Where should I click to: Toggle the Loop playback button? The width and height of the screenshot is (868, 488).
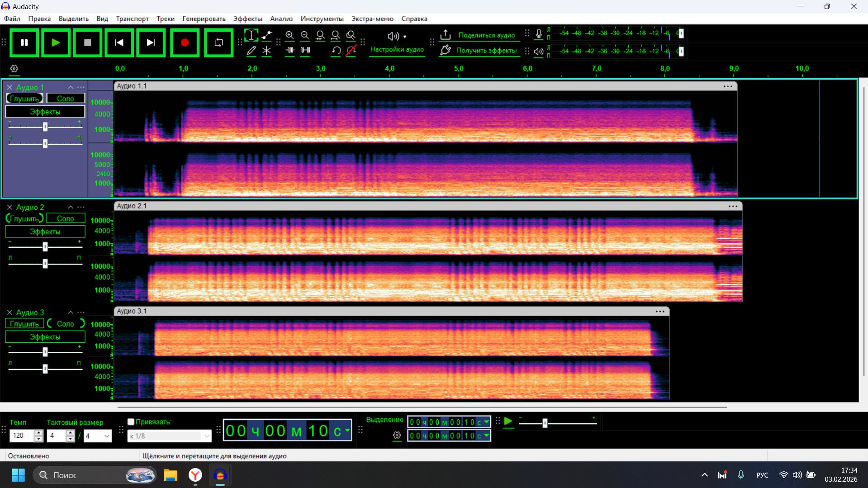tap(218, 43)
